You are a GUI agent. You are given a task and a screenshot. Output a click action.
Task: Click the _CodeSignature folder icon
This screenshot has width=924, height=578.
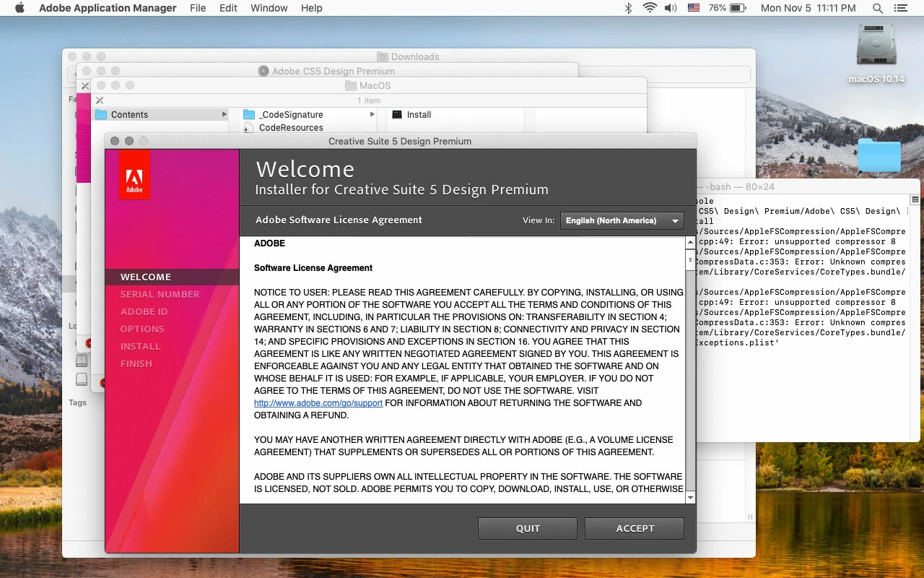tap(249, 115)
